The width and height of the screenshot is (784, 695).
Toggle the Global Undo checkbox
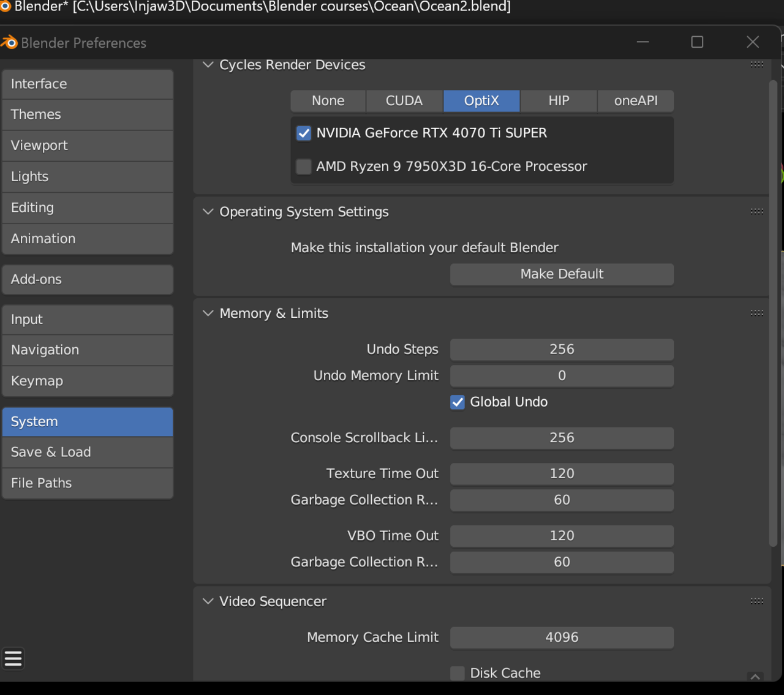pyautogui.click(x=458, y=402)
